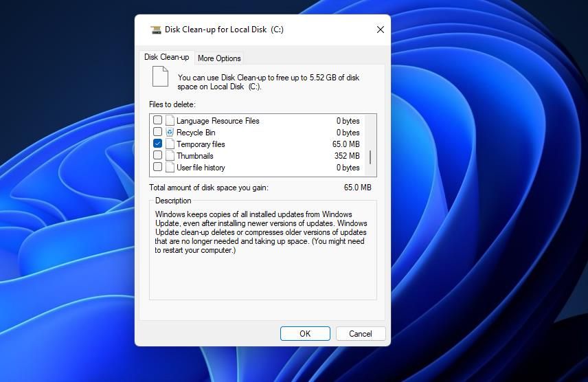The height and width of the screenshot is (382, 588).
Task: Tick the Thumbnails checkbox
Action: [157, 155]
